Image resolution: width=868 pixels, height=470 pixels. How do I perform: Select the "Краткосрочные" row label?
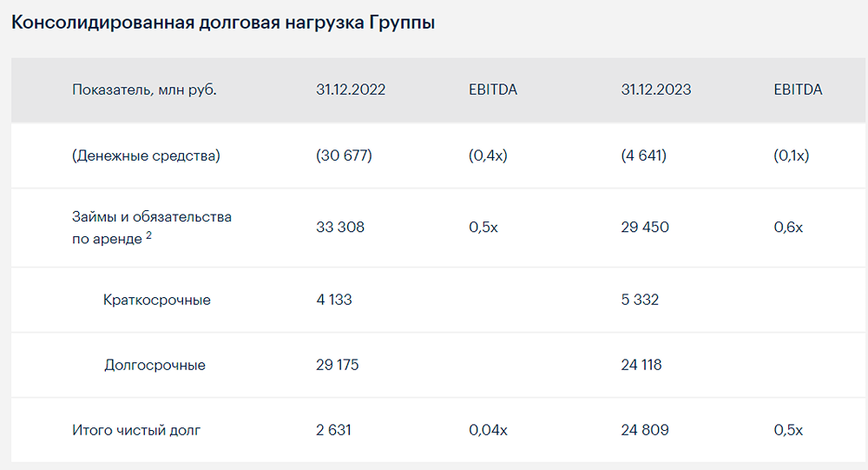[156, 301]
